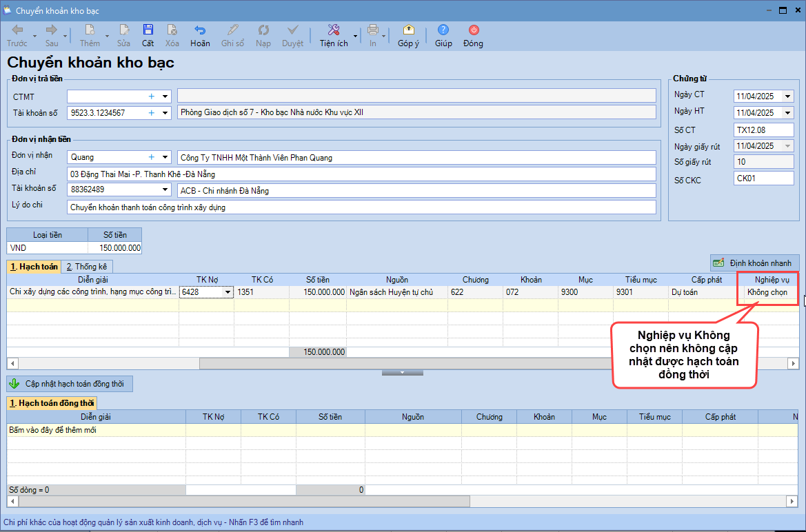Switch to Hạch toán tab
Screen dimensions: 806x532
34,266
